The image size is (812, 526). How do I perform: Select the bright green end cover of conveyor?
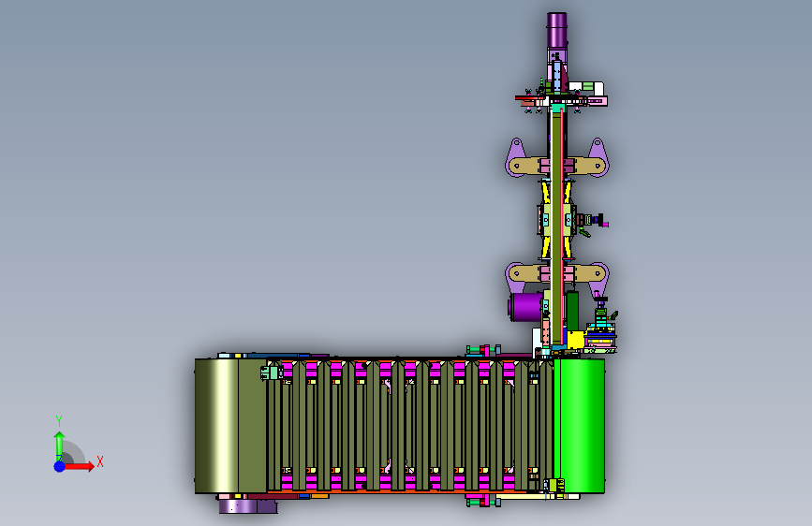(579, 426)
